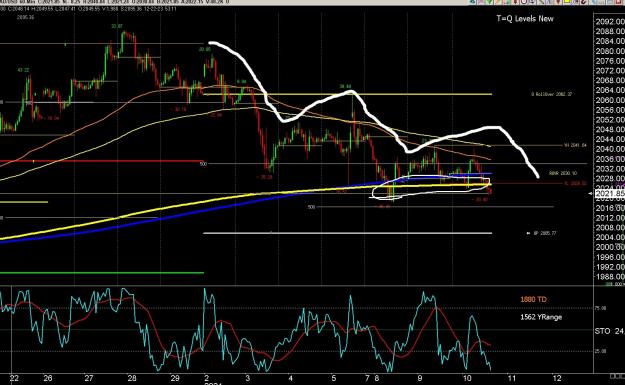Screen dimensions: 625x385
Task: Click the 2048.00 price axis label
Action: click(x=610, y=129)
